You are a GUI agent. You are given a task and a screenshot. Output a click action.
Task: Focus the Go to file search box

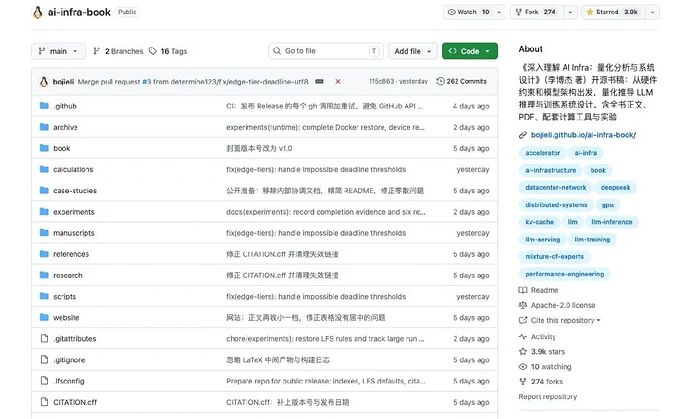tap(326, 51)
